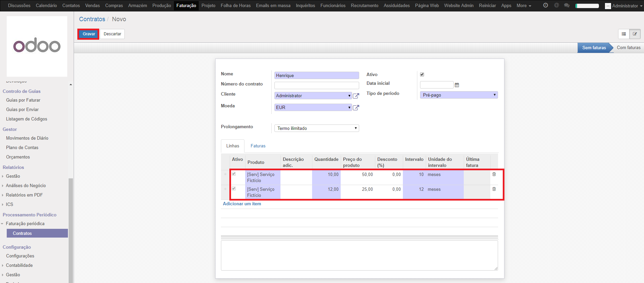Toggle Ativo checkbox on second contract line
The image size is (644, 283).
pyautogui.click(x=234, y=189)
